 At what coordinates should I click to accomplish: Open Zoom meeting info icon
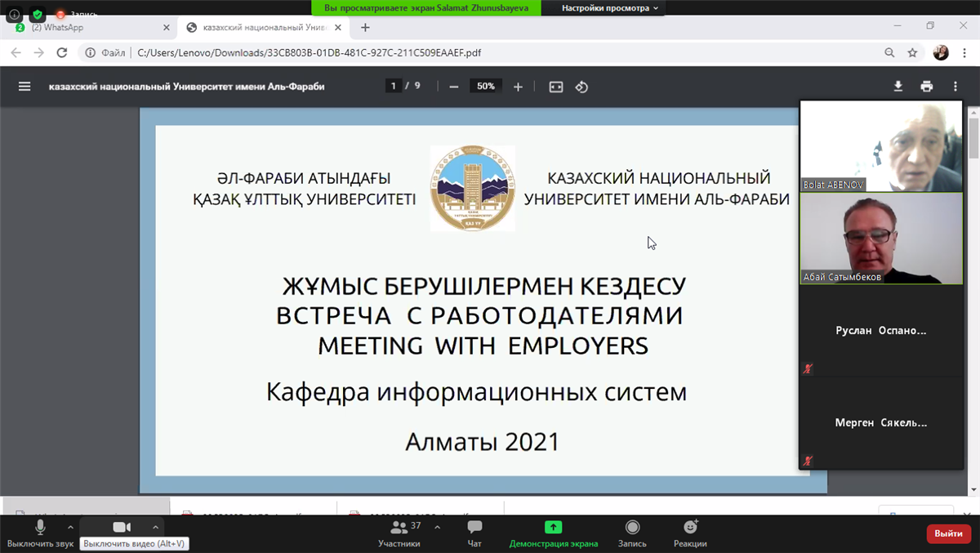coord(14,14)
